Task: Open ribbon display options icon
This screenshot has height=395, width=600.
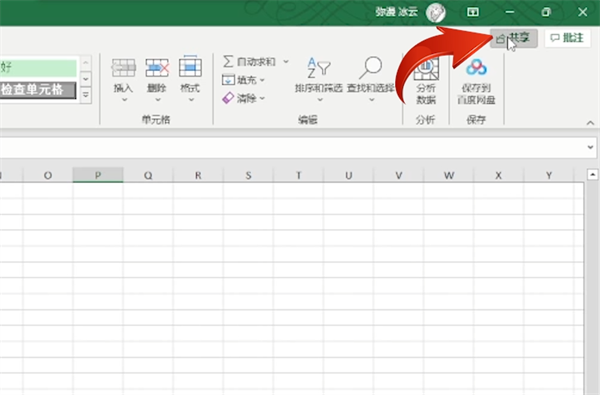Action: (x=473, y=12)
